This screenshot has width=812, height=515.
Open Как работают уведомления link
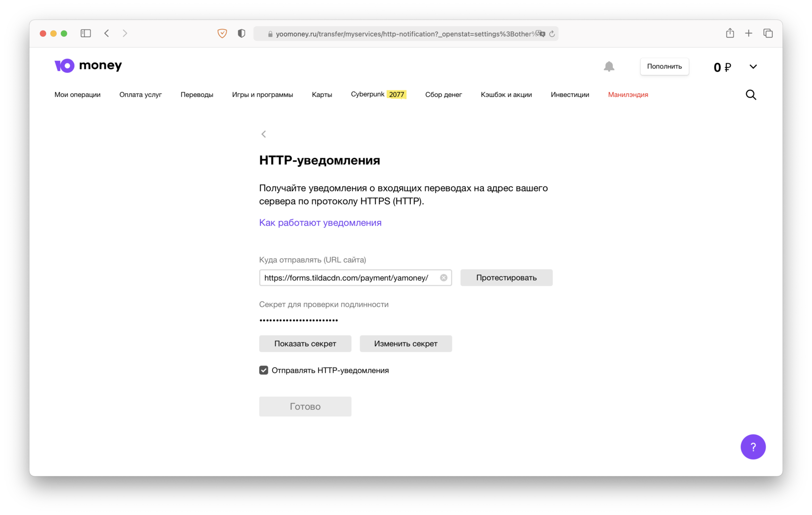coord(320,223)
